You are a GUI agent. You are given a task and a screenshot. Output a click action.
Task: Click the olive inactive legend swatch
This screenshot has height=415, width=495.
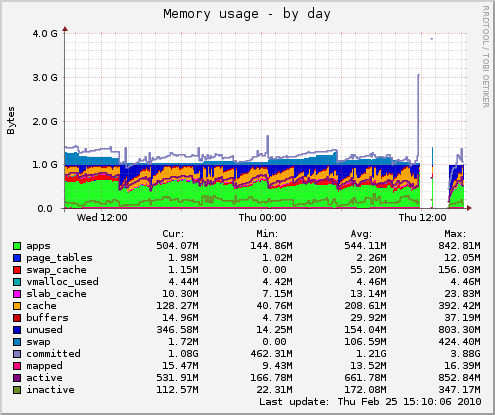[17, 390]
